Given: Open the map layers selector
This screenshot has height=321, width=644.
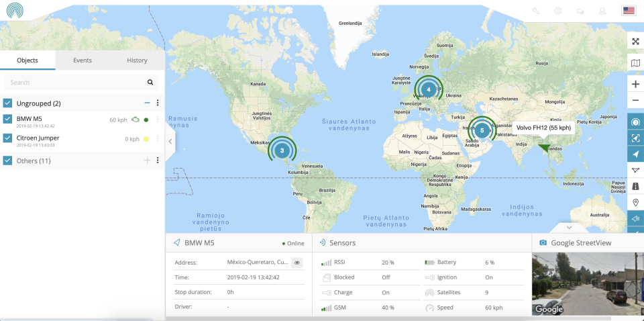Looking at the screenshot, I should [x=635, y=63].
